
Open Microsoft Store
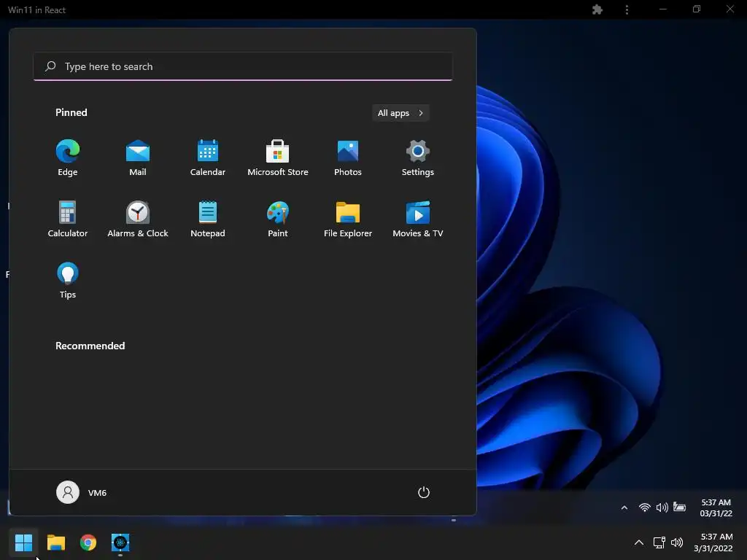point(278,158)
